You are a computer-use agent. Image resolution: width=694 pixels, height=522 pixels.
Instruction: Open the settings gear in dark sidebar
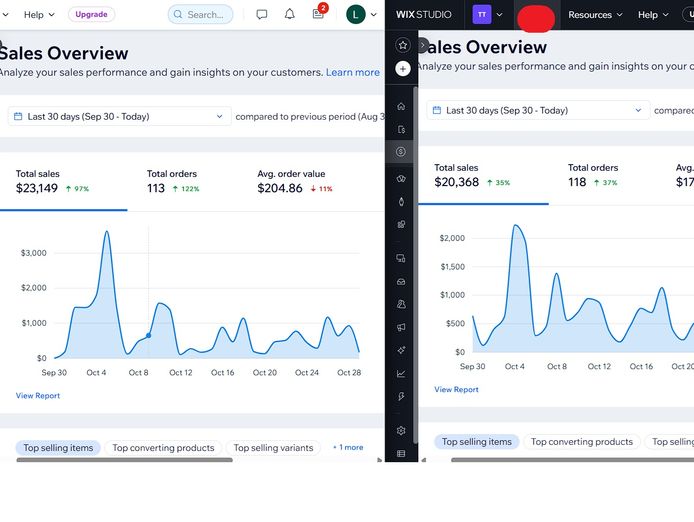click(x=401, y=430)
